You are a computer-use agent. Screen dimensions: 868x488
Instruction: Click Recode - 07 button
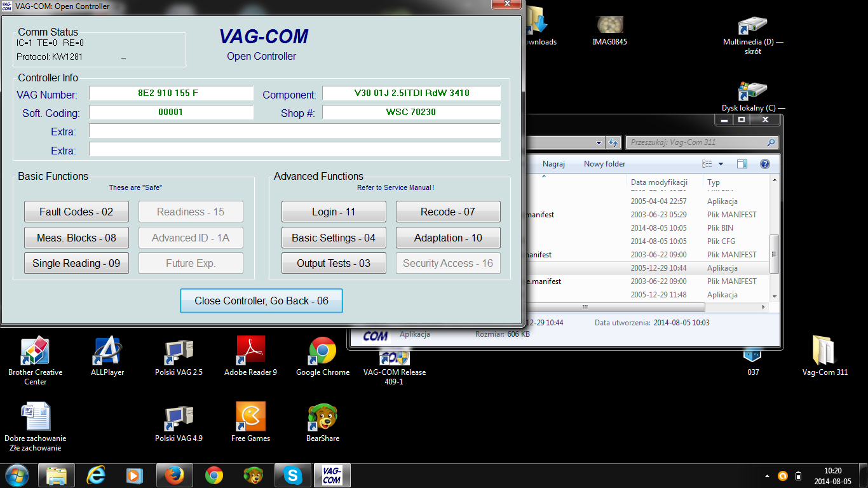[x=448, y=212]
